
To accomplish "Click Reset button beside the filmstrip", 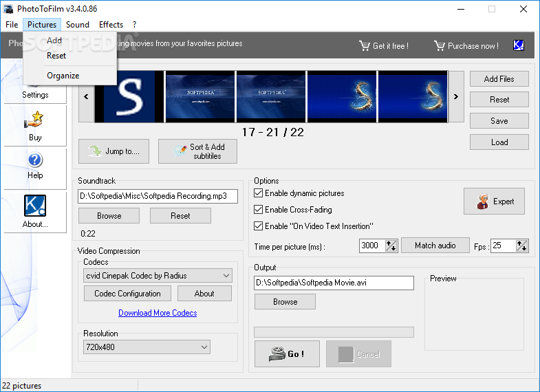I will coord(499,100).
